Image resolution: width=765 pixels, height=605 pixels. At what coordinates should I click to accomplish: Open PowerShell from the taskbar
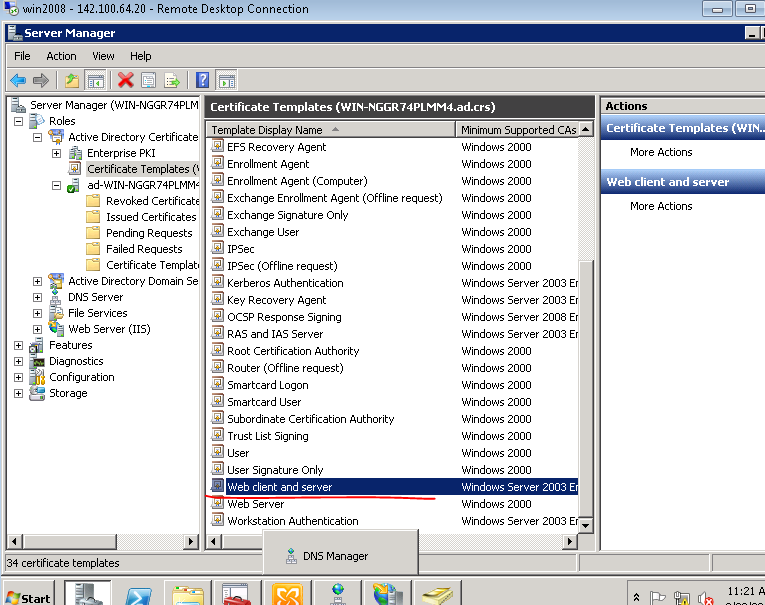point(139,594)
